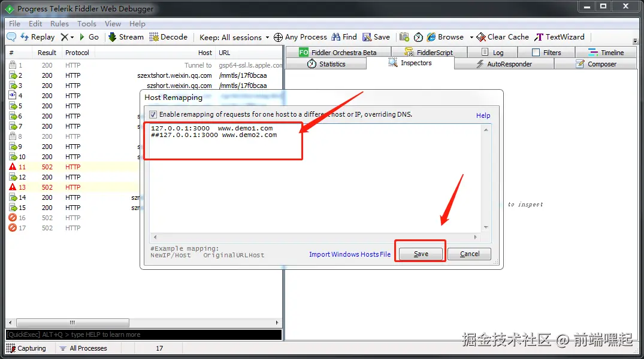The height and width of the screenshot is (359, 644).
Task: Click szextshort.weixin.qq.com host entry
Action: pyautogui.click(x=174, y=75)
